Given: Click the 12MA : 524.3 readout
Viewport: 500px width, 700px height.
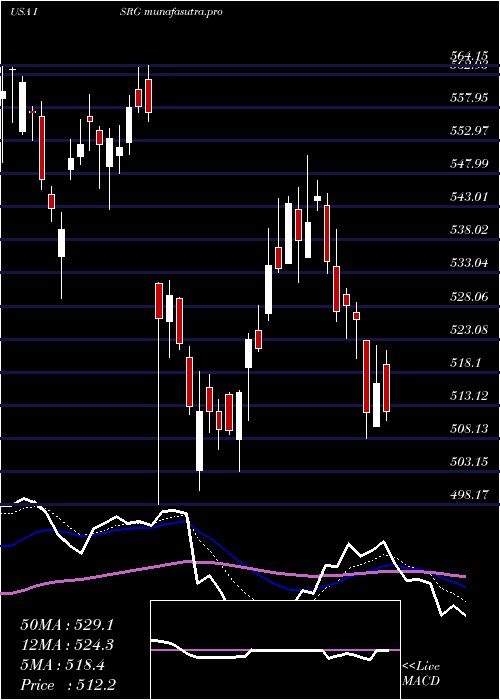Looking at the screenshot, I should (67, 645).
